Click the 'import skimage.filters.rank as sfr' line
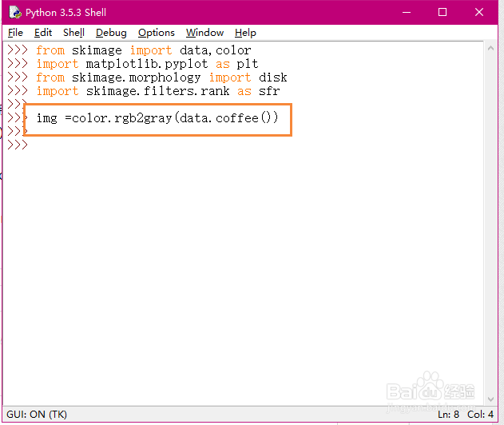504x425 pixels. pyautogui.click(x=158, y=91)
